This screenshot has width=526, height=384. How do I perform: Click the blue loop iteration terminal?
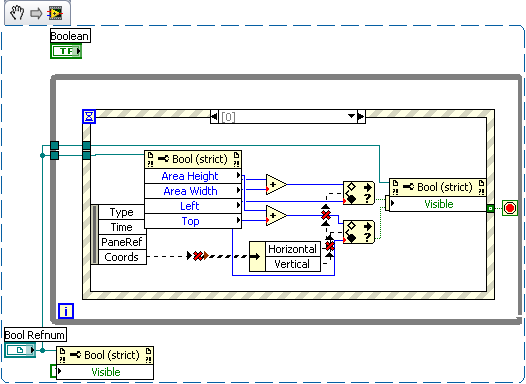pyautogui.click(x=66, y=311)
